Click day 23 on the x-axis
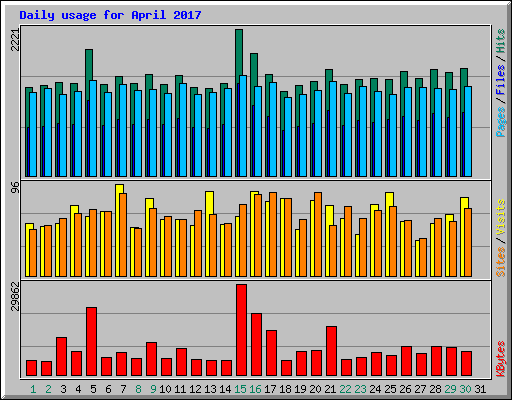512x400 pixels. point(360,389)
